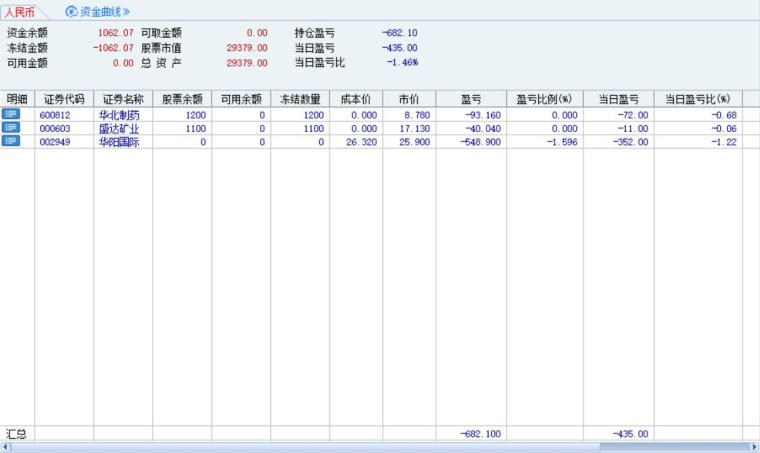Select stock code 002949 cell

[x=55, y=142]
